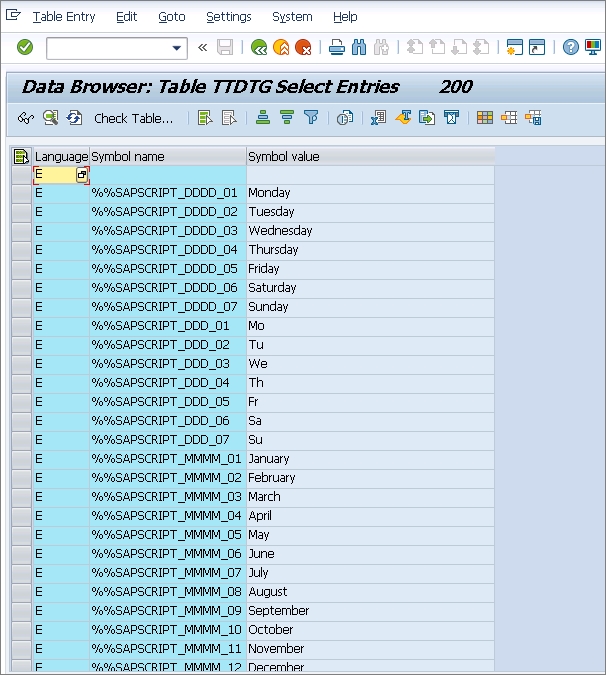606x675 pixels.
Task: Click the Find binoculars icon
Action: click(x=359, y=47)
